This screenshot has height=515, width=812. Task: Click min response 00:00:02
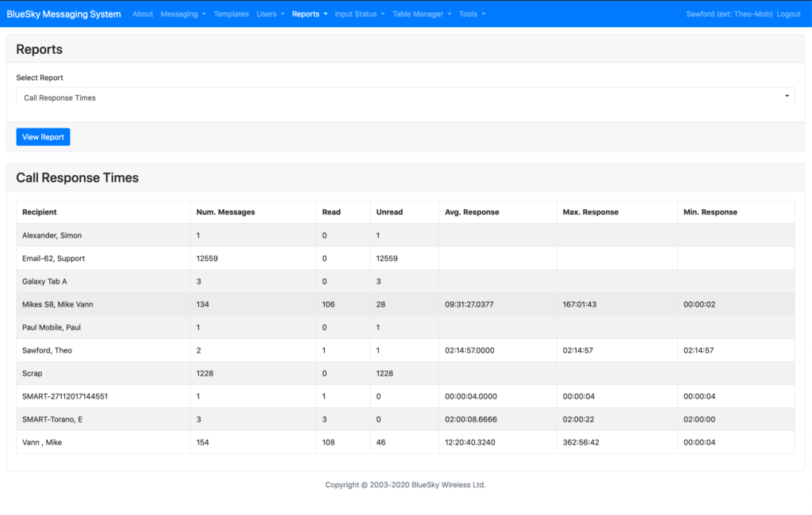[x=699, y=304]
